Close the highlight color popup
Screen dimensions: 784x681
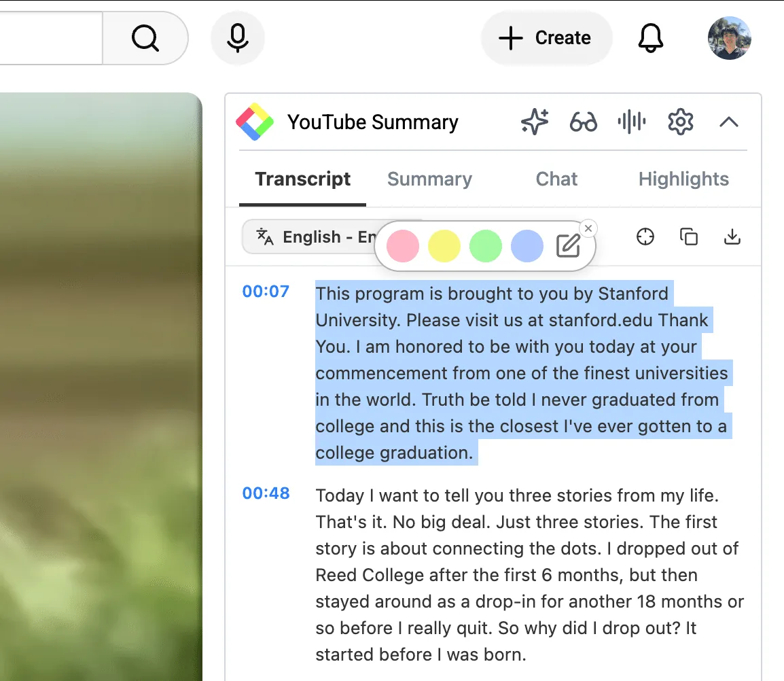[x=588, y=228]
